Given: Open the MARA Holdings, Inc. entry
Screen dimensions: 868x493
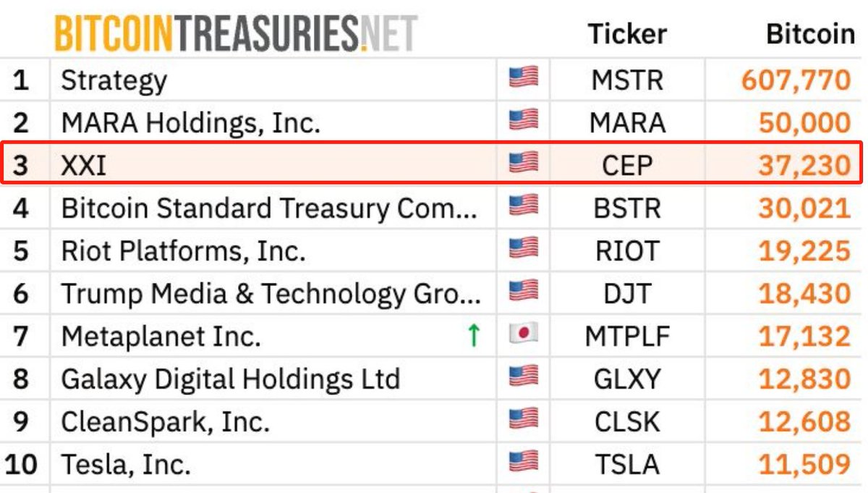Looking at the screenshot, I should click(191, 123).
